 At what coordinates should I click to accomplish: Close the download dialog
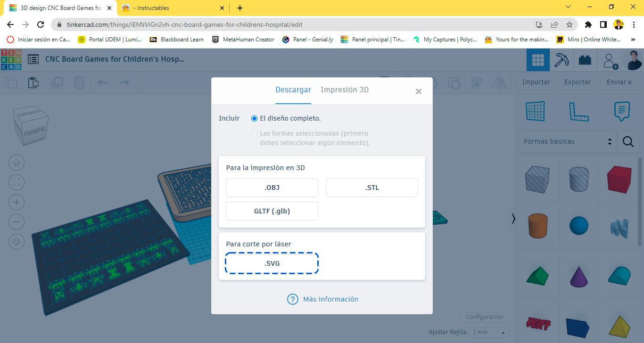pyautogui.click(x=418, y=91)
